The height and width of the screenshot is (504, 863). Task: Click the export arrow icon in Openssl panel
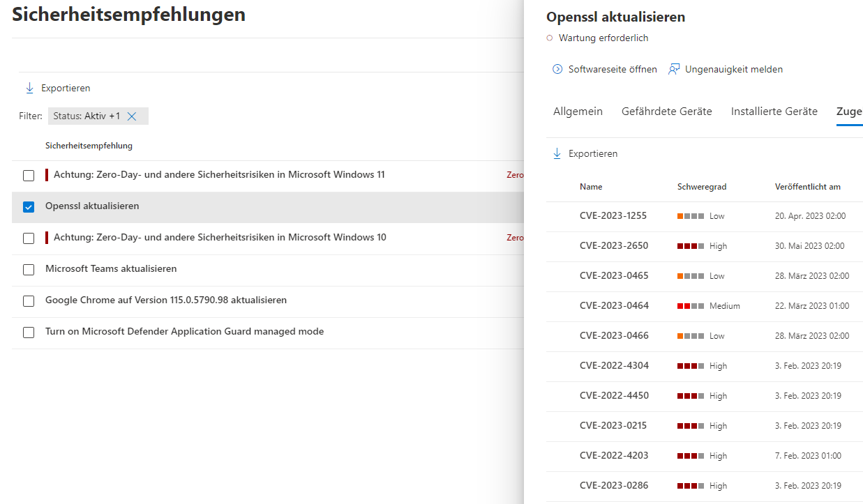(x=557, y=153)
